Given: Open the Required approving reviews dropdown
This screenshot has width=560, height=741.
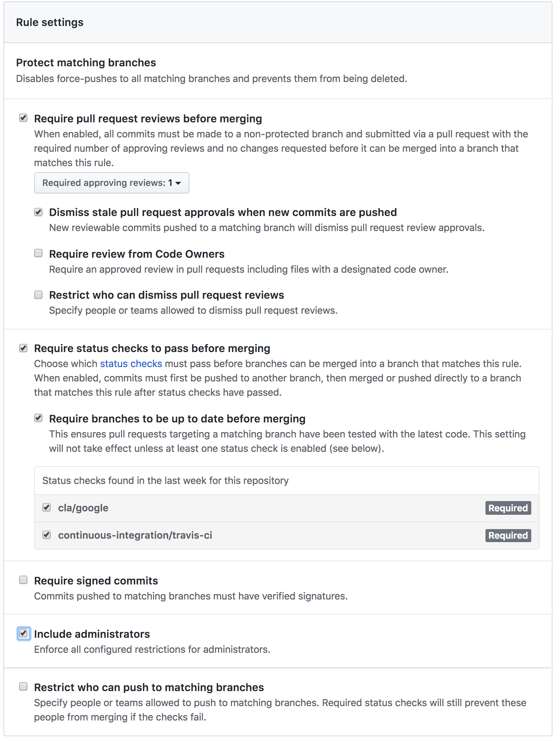Looking at the screenshot, I should pos(111,183).
